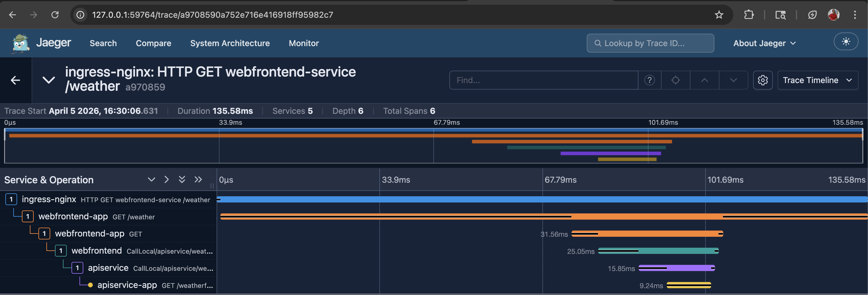Viewport: 868px width, 295px height.
Task: Go to the Compare page
Action: (153, 43)
